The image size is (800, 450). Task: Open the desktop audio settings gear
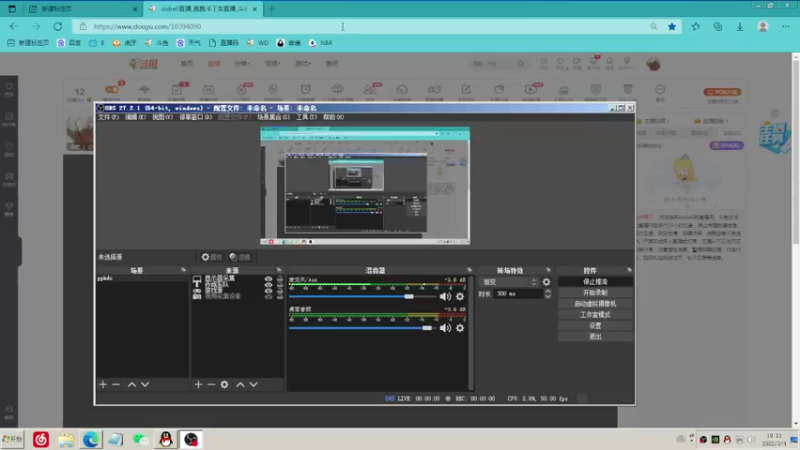[x=460, y=328]
